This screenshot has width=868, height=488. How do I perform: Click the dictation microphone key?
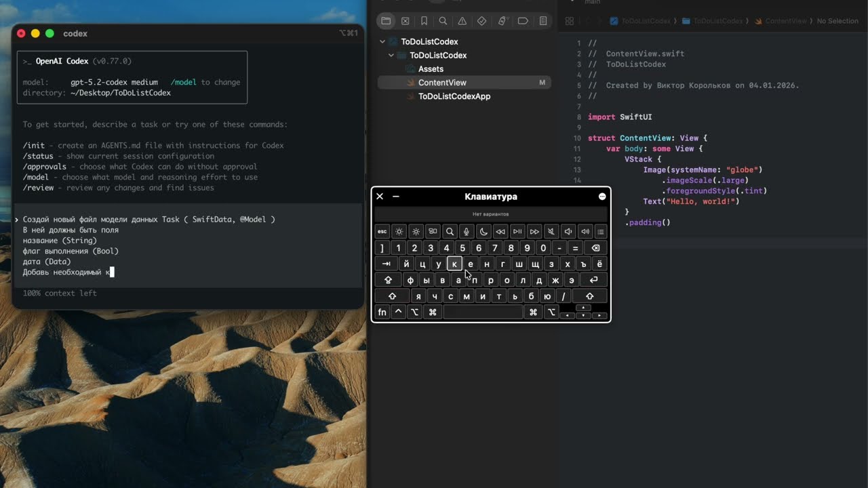[467, 232]
